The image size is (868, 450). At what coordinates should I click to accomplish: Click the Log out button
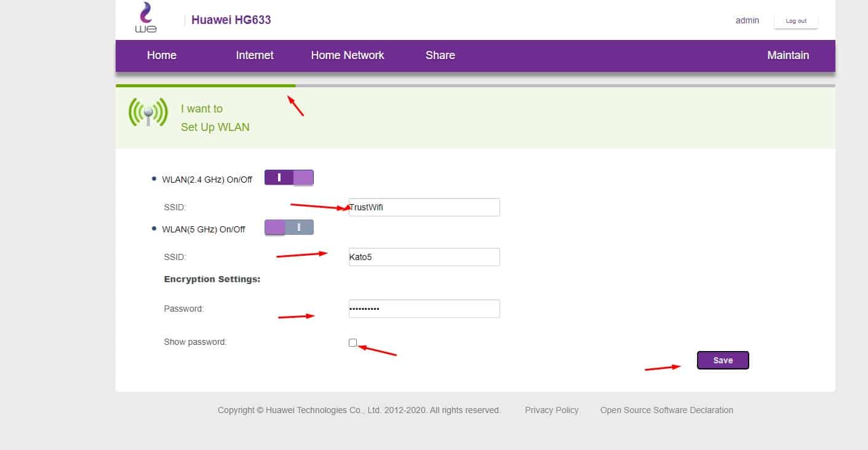tap(795, 21)
